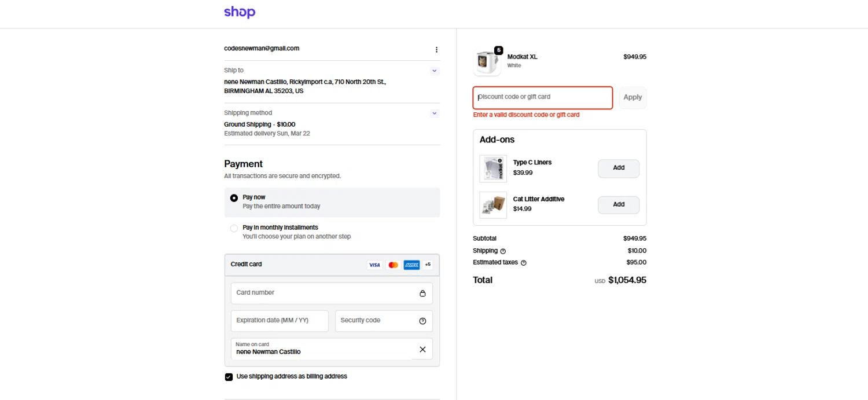Uncheck Use shipping address as billing address
This screenshot has width=868, height=400.
[229, 377]
